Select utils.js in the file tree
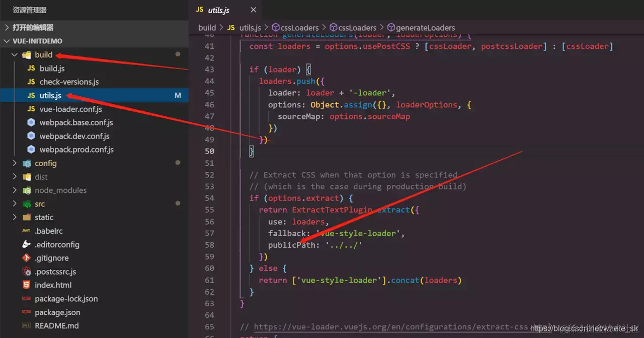Viewport: 644px width, 338px height. pyautogui.click(x=94, y=96)
